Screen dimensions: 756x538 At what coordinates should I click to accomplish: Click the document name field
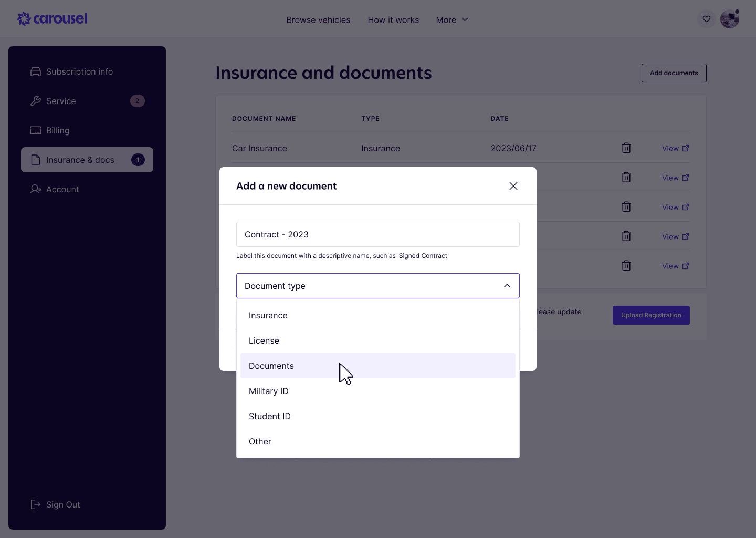[377, 234]
